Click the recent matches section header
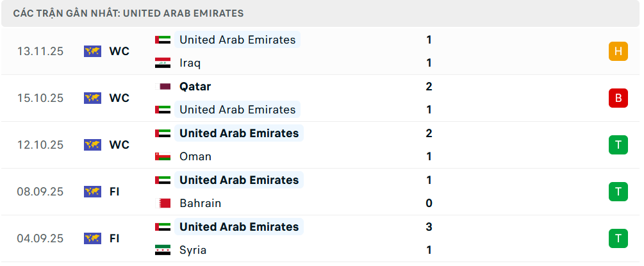This screenshot has width=644, height=266. (x=128, y=13)
